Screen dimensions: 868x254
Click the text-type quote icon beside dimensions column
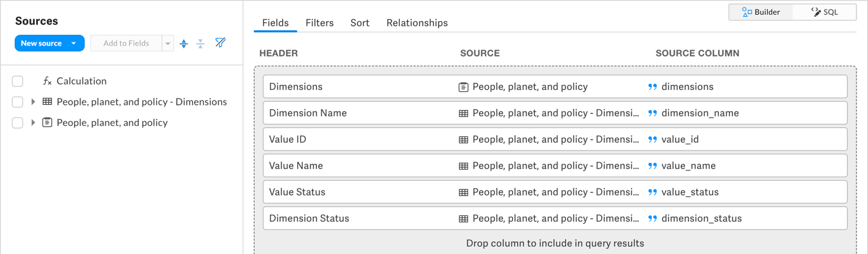[653, 87]
